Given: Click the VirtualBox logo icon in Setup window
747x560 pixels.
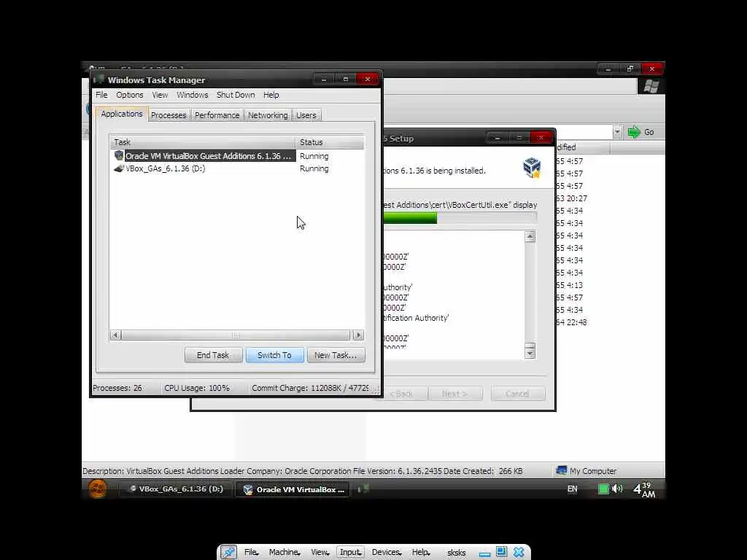Looking at the screenshot, I should pos(532,168).
